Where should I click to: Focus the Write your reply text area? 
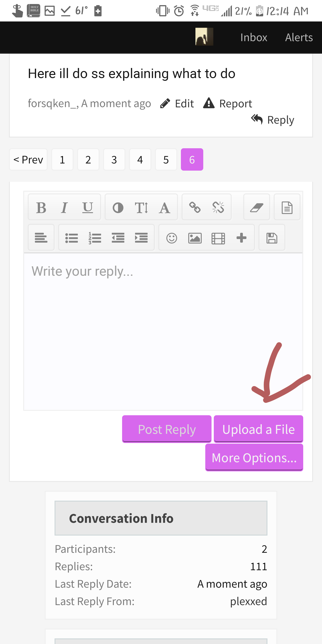[163, 331]
